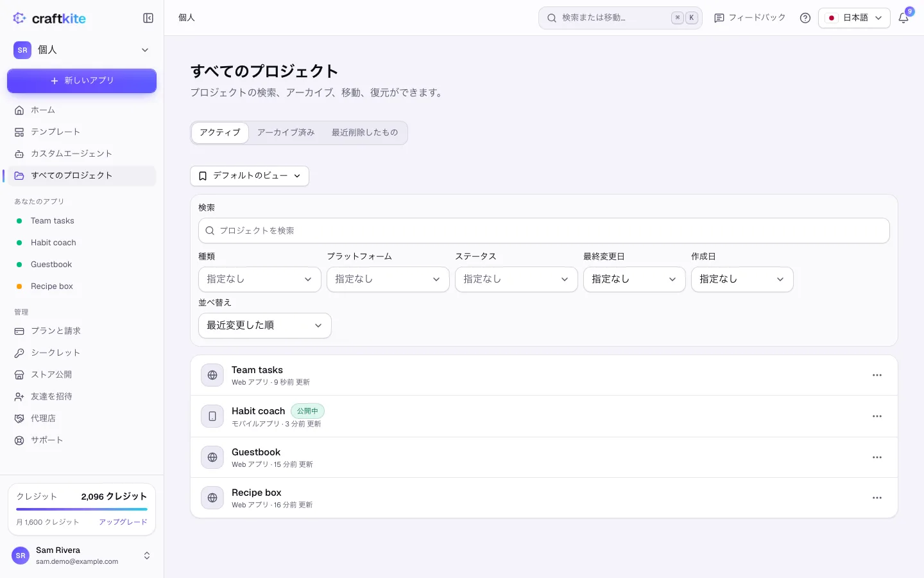Screen dimensions: 924x578
Task: Switch to the アーカイブ済み tab
Action: pos(286,133)
